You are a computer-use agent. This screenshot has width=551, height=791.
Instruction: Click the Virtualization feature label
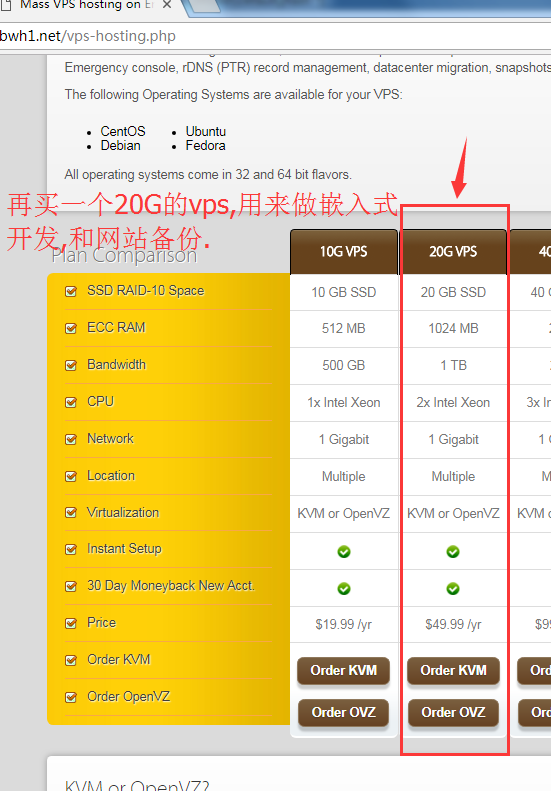pos(123,513)
